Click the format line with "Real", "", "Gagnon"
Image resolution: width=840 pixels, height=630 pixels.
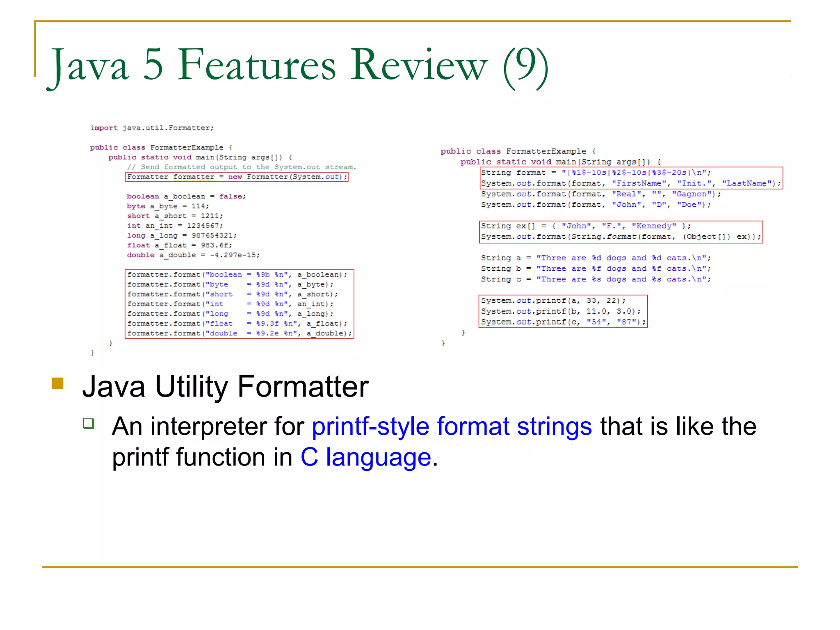[601, 194]
